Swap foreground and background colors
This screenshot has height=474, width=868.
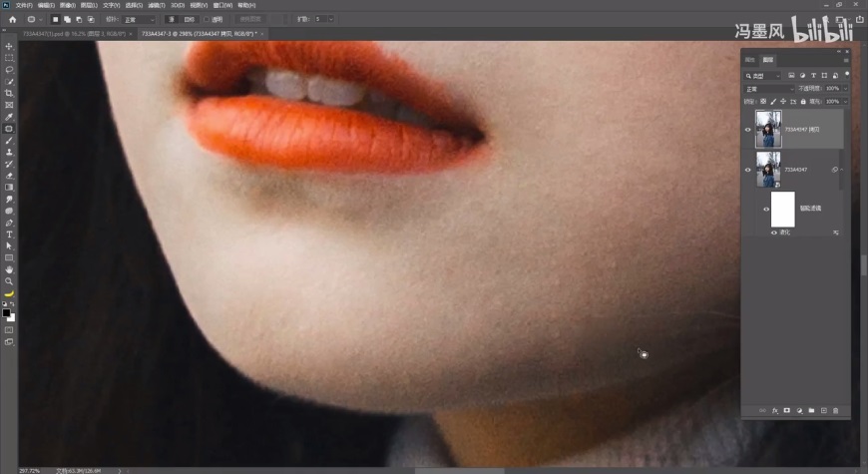12,304
